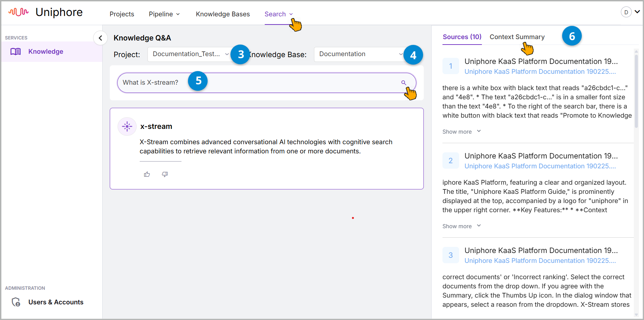The width and height of the screenshot is (644, 320).
Task: Click the Uniphore brand name text
Action: tap(59, 12)
